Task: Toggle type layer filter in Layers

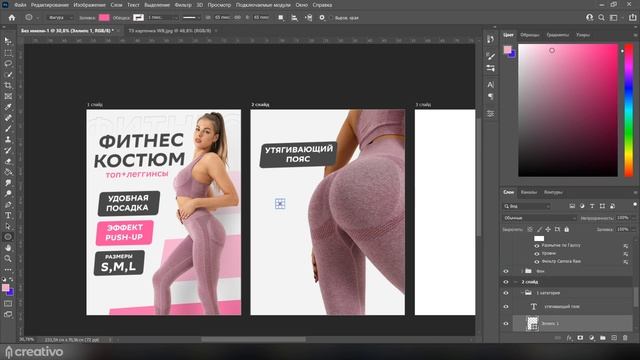Action: (x=592, y=206)
